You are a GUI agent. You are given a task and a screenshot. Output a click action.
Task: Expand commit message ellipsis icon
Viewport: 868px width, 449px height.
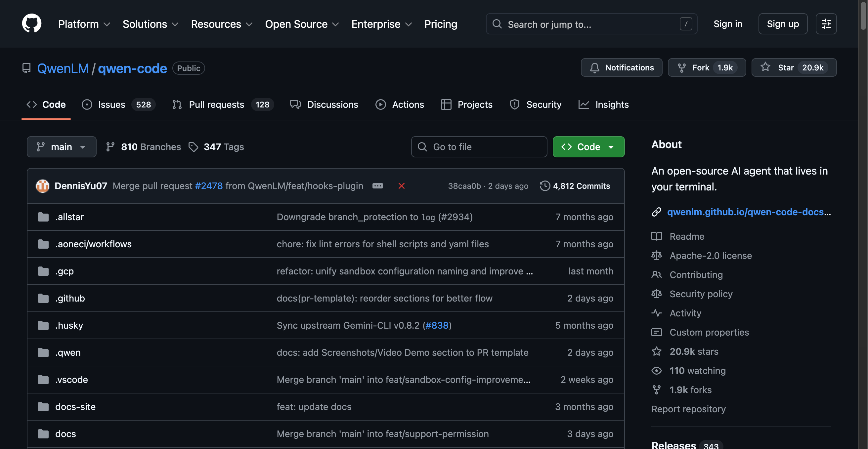click(x=377, y=186)
